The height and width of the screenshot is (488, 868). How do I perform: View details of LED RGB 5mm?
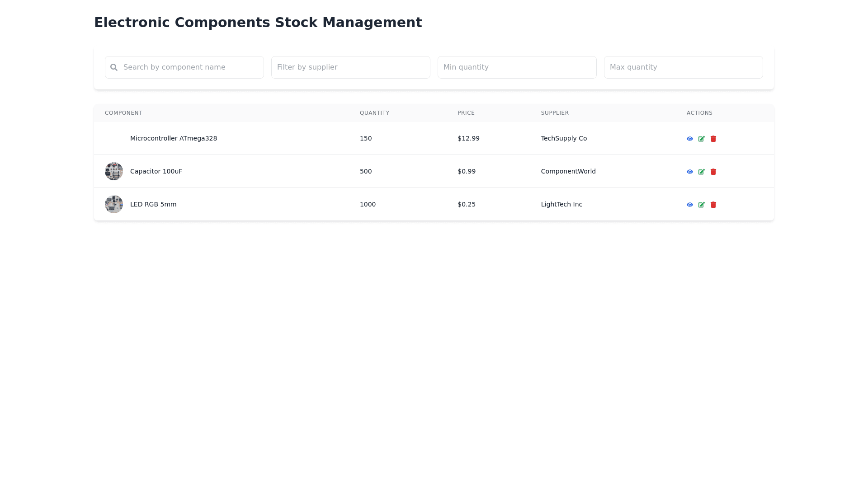coord(689,205)
